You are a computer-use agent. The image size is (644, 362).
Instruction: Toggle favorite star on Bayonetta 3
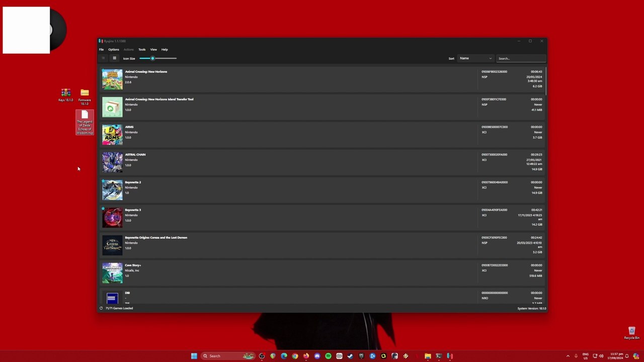click(x=103, y=209)
